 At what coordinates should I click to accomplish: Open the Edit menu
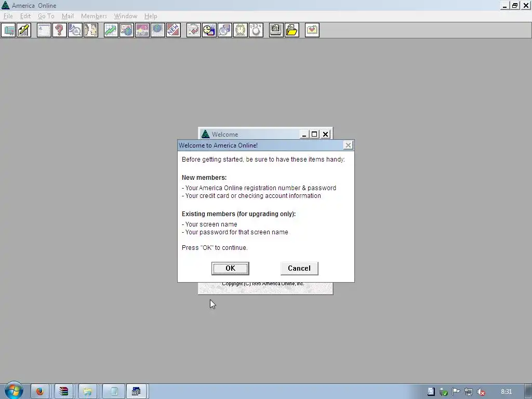25,16
